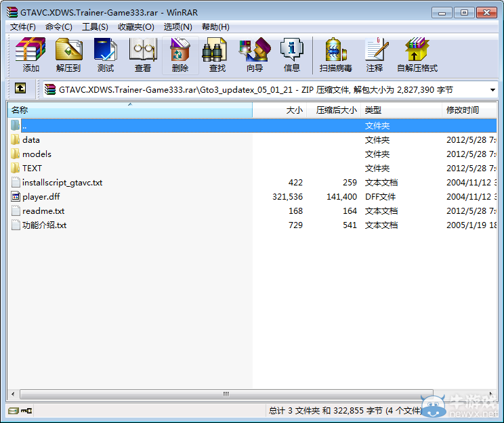Click size value 321,536 of player.dff
Image resolution: width=504 pixels, height=423 pixels.
pyautogui.click(x=287, y=196)
